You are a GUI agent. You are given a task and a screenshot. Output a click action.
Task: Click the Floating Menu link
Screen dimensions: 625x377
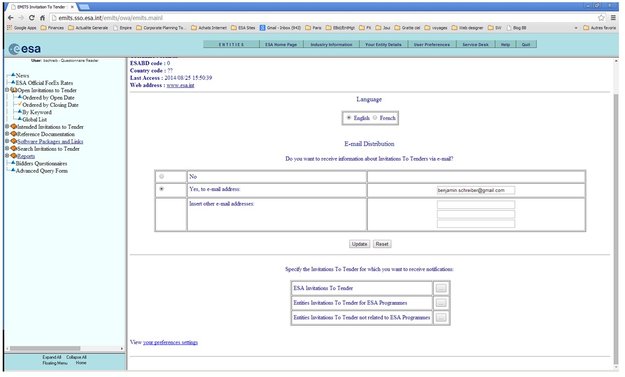coord(55,363)
